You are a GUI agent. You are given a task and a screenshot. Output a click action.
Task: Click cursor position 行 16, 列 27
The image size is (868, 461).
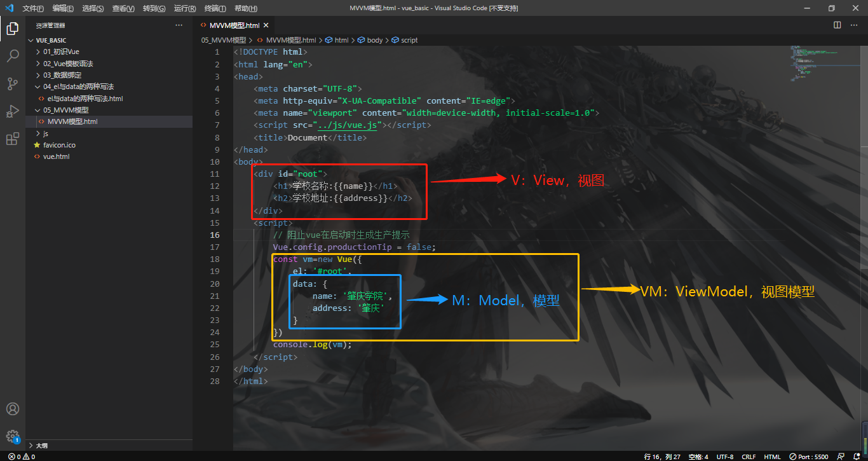[x=663, y=457]
